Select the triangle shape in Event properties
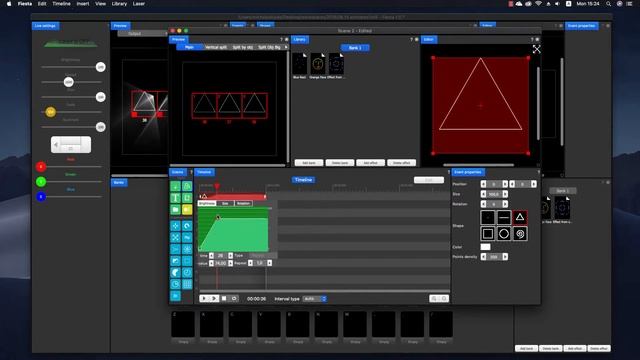The height and width of the screenshot is (360, 640). [520, 218]
